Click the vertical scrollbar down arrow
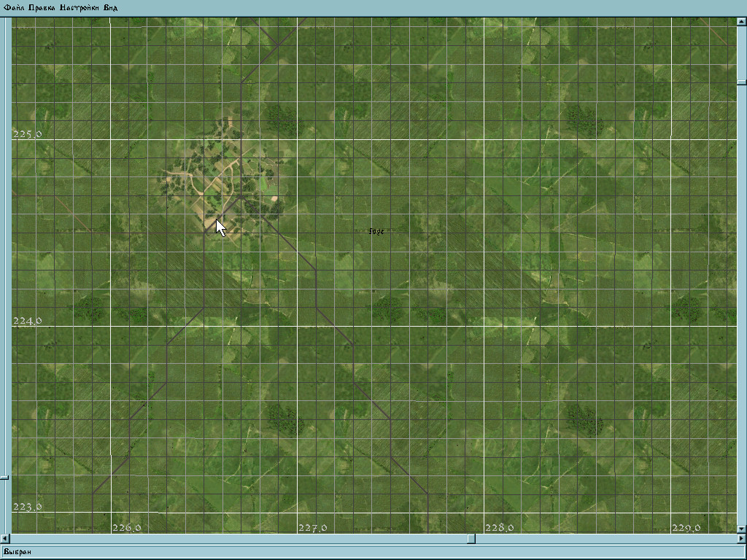This screenshot has width=747, height=560. point(742,529)
